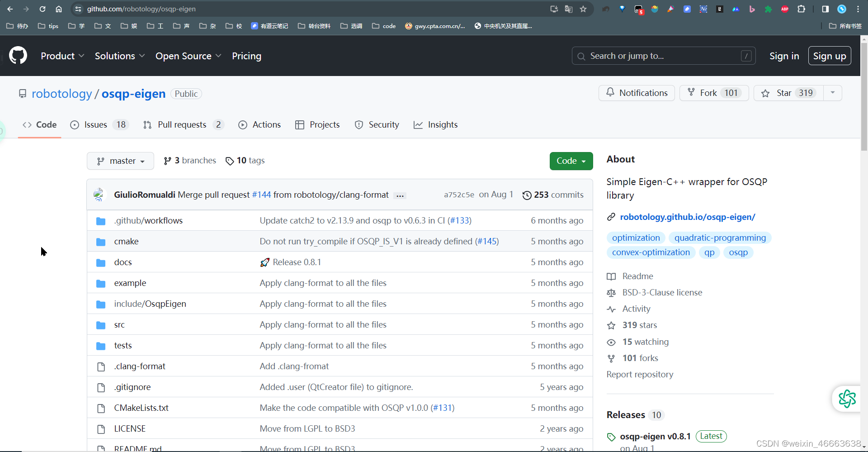The width and height of the screenshot is (868, 452).
Task: Open the Readme via its book icon
Action: (x=612, y=276)
